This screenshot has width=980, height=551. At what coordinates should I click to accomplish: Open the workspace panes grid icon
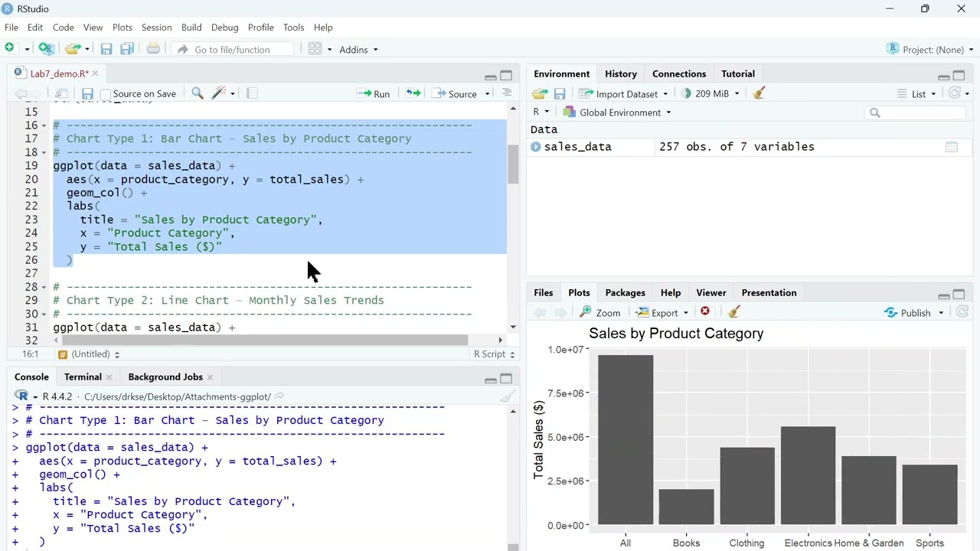(315, 49)
